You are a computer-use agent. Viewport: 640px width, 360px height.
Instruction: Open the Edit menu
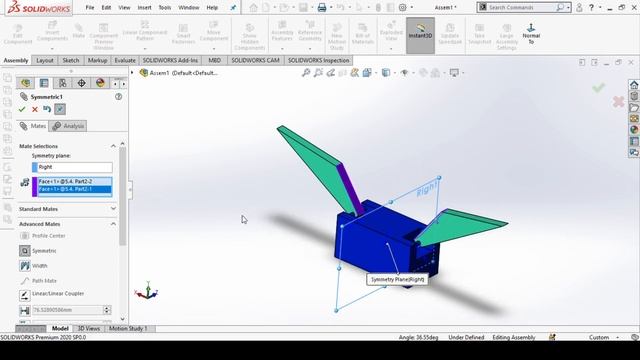coord(106,7)
